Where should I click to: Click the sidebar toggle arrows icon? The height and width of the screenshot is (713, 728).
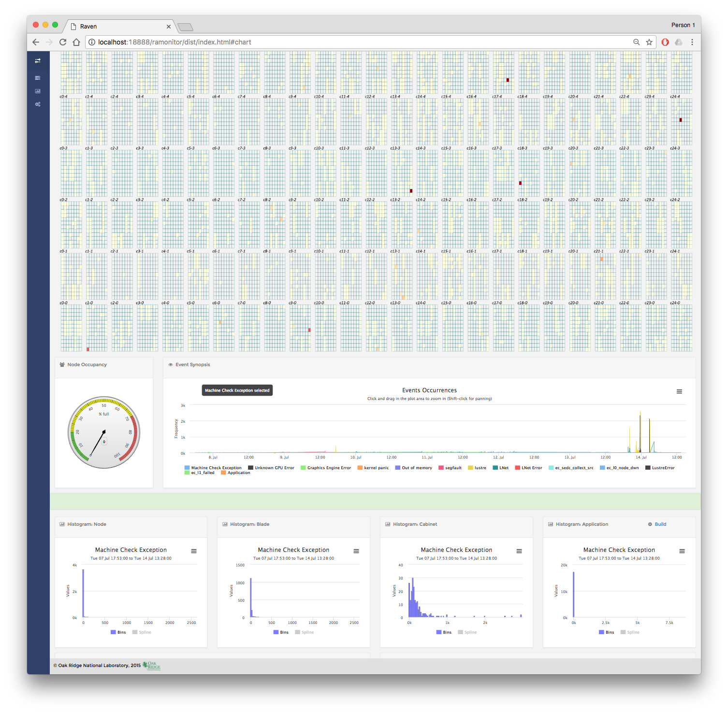tap(38, 61)
